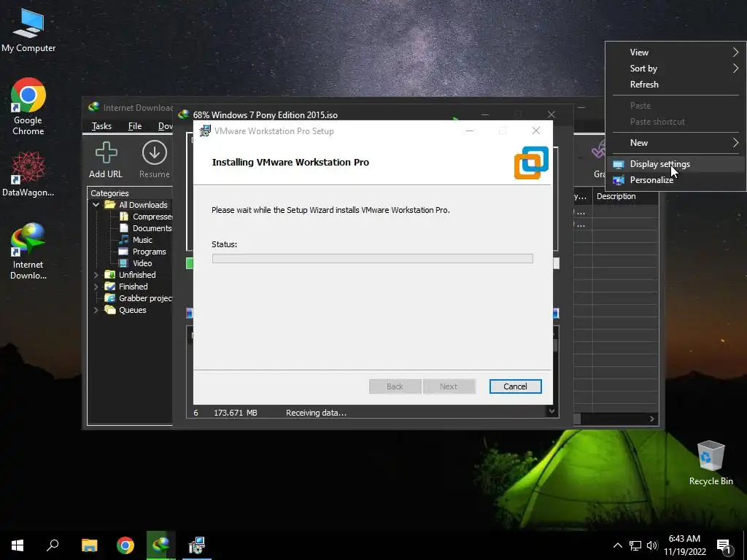Expand the Queues category node
Viewport: 747px width, 560px height.
[96, 310]
